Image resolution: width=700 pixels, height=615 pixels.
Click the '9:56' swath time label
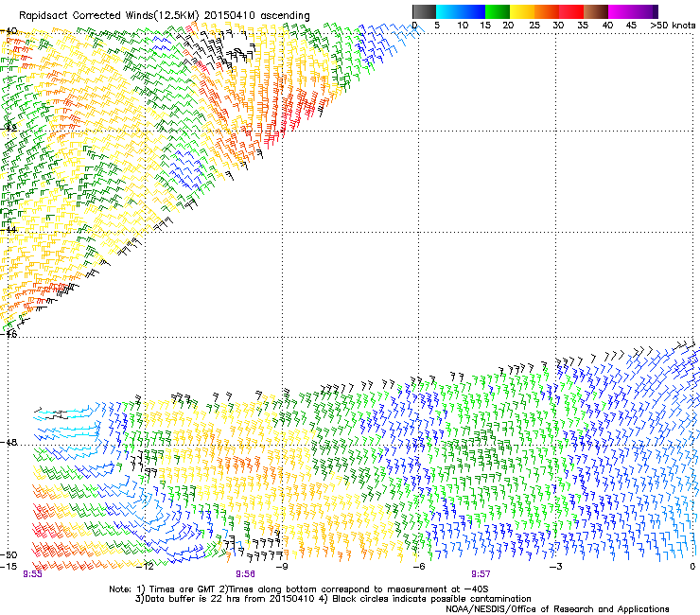pyautogui.click(x=246, y=574)
